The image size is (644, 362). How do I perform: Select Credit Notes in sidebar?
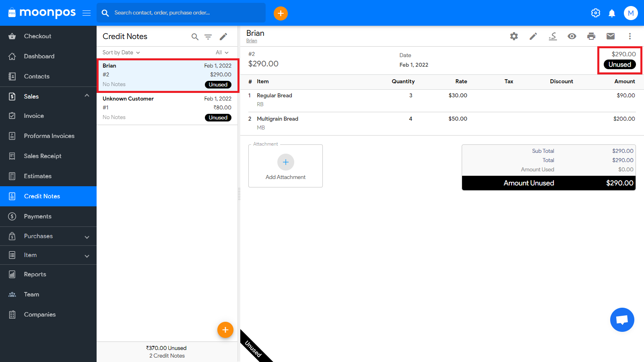[48, 196]
